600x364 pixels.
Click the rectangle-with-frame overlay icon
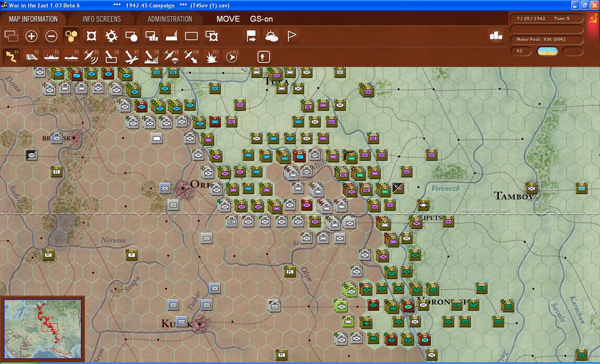point(212,36)
